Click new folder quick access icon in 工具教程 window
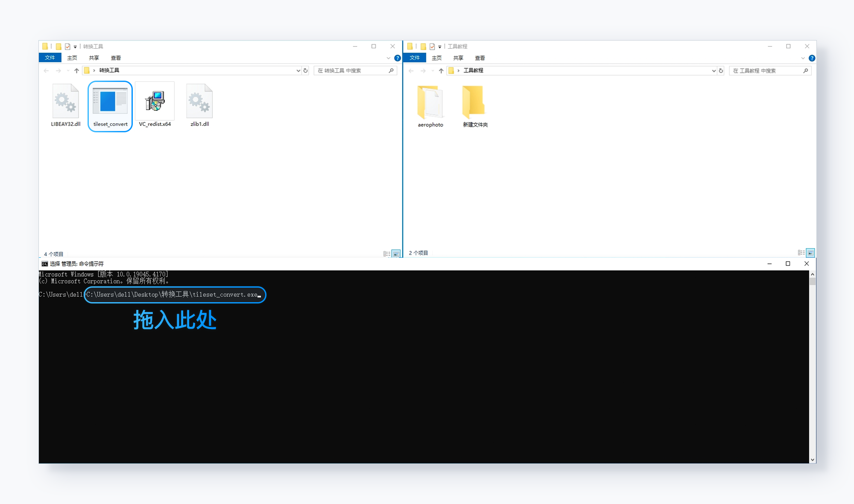This screenshot has width=854, height=504. coord(423,47)
